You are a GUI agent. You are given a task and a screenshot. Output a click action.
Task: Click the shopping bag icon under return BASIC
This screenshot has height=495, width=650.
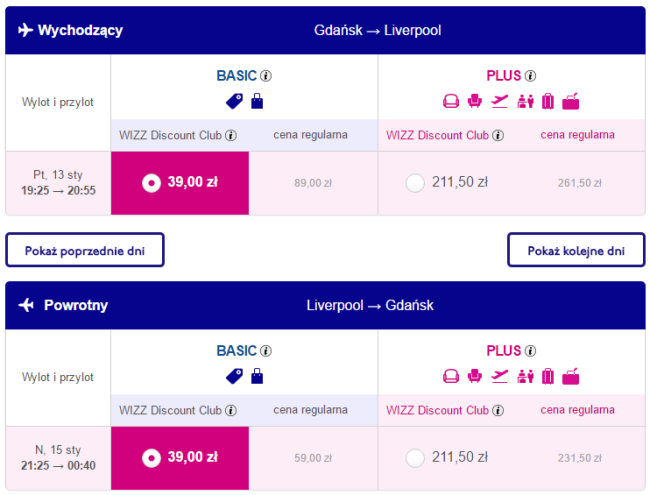258,376
